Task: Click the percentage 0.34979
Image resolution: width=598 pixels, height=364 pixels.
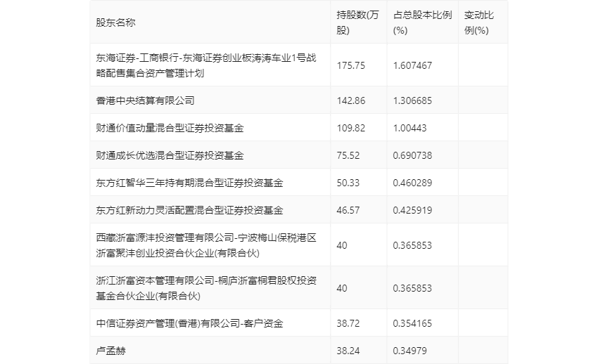Action: point(409,351)
